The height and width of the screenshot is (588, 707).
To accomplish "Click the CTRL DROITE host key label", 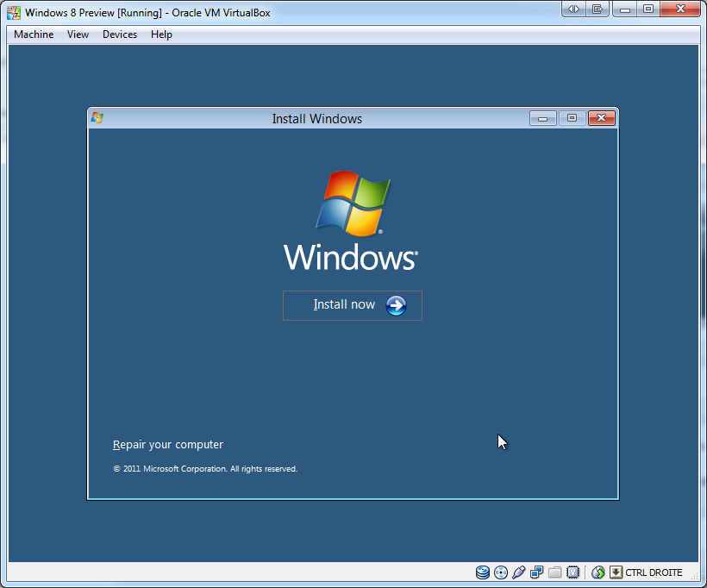I will tap(654, 572).
